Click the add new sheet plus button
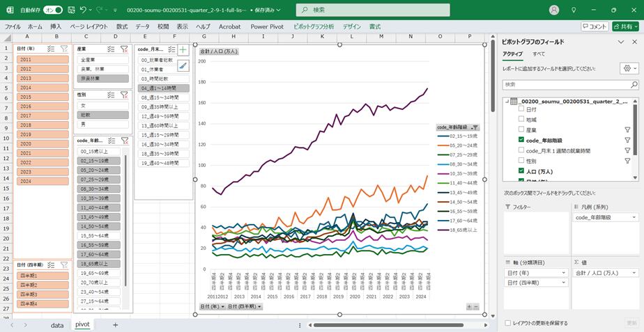Viewport: 644px width, 332px height. tap(115, 325)
